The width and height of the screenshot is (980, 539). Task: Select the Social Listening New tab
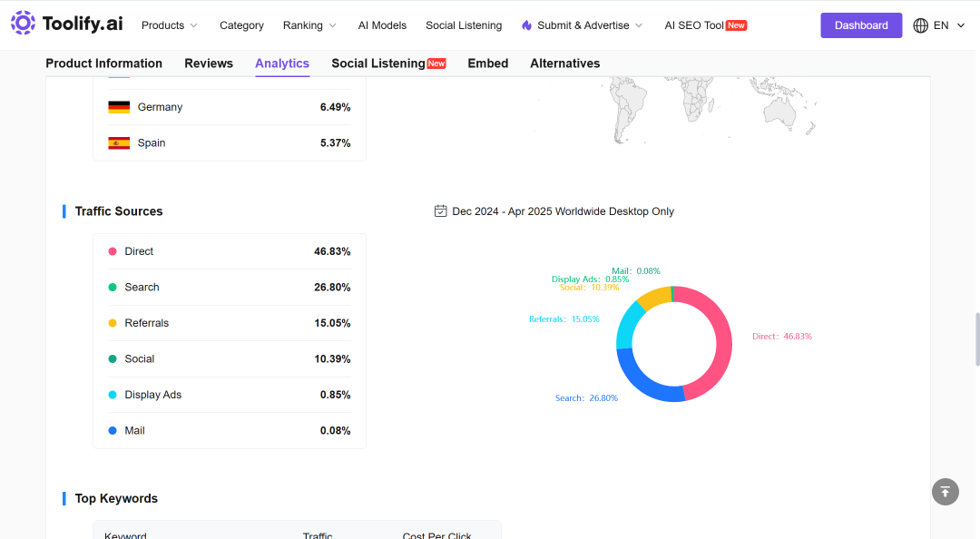388,64
